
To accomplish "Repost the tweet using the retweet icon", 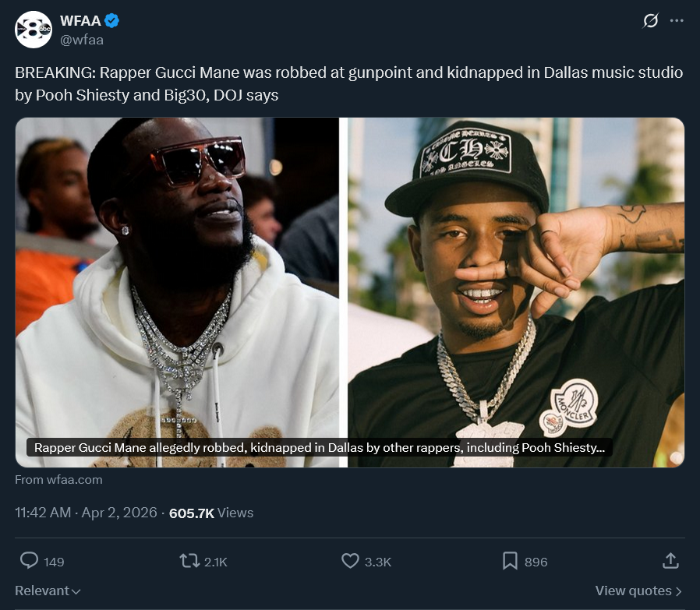I will [189, 561].
